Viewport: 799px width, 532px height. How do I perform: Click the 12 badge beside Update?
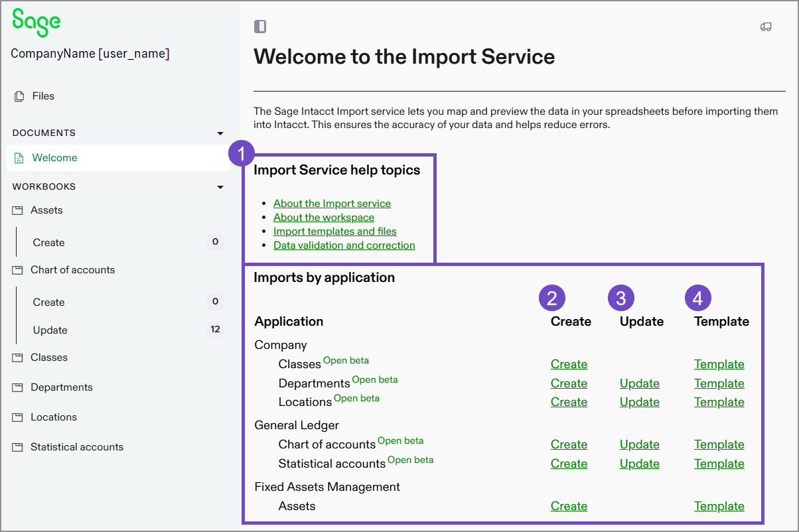coord(215,330)
